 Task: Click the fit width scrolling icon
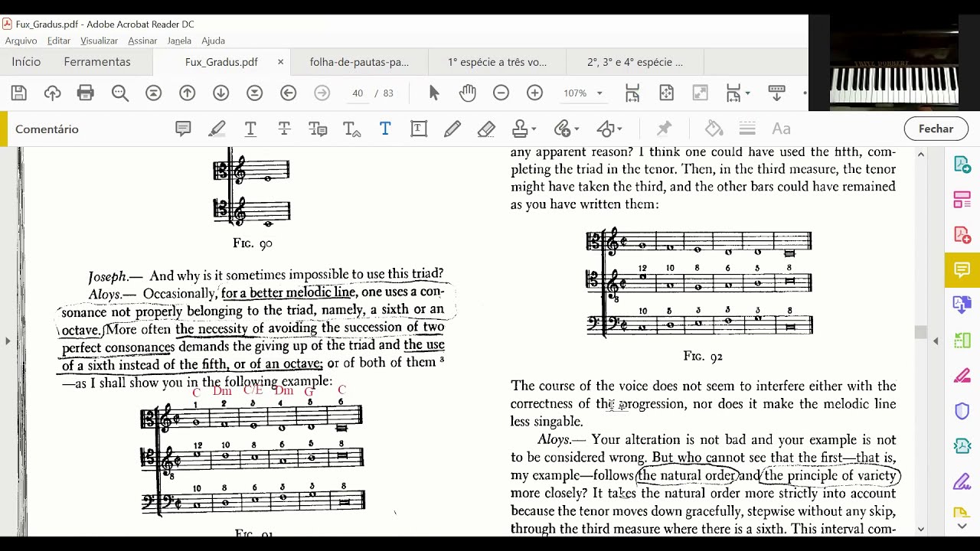coord(632,93)
